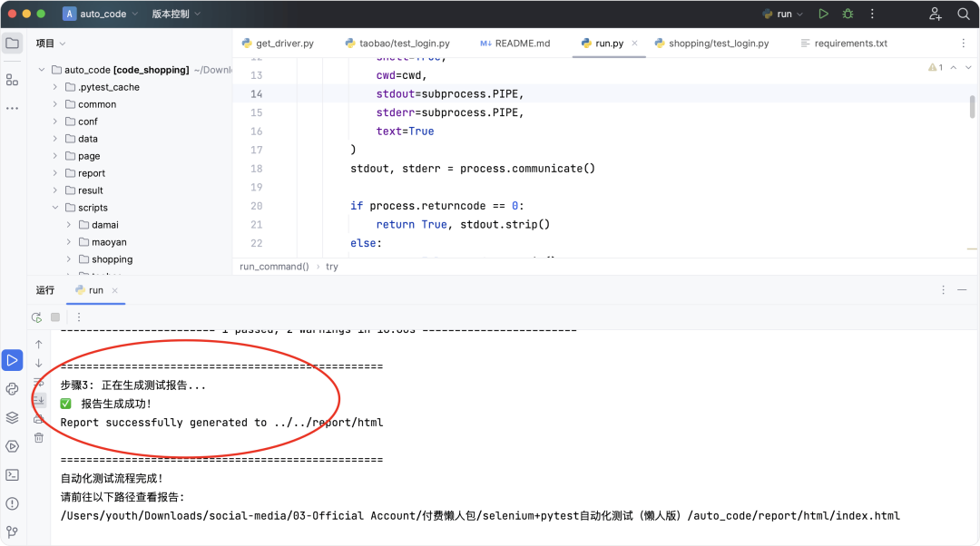
Task: Collapse the auto_code root folder
Action: tap(42, 70)
